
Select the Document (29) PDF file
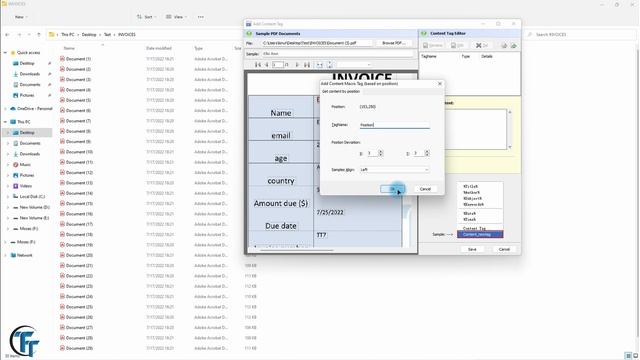tap(79, 348)
